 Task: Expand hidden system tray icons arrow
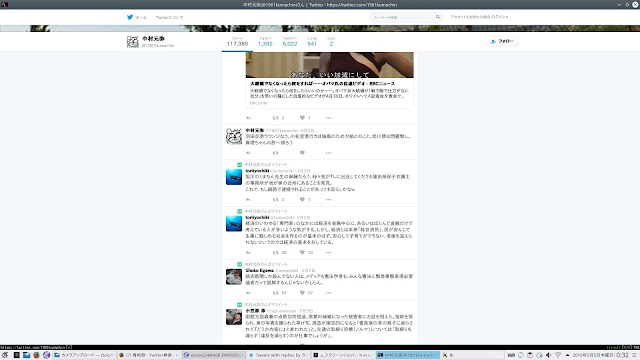(x=567, y=355)
